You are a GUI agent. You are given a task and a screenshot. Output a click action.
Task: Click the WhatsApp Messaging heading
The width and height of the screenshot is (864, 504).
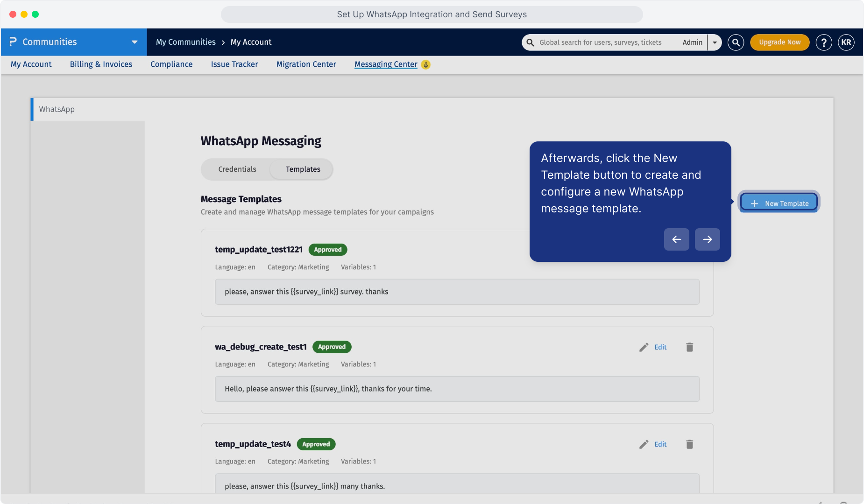click(x=261, y=141)
